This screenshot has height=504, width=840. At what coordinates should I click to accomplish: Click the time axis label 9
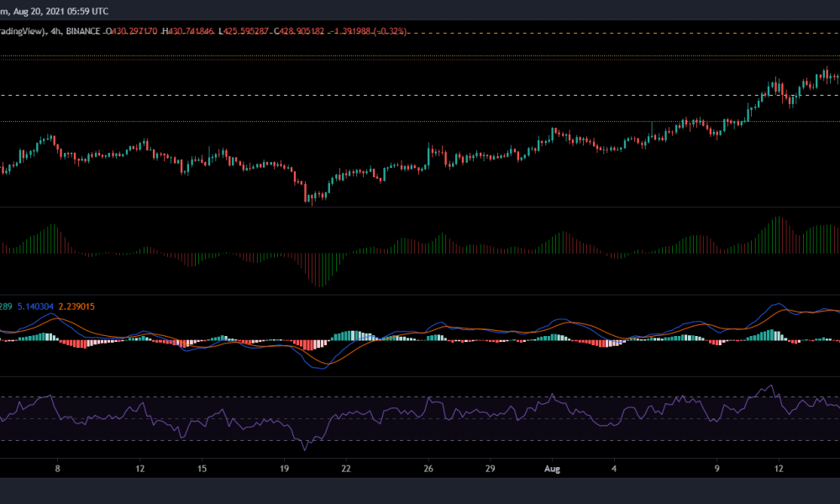717,469
